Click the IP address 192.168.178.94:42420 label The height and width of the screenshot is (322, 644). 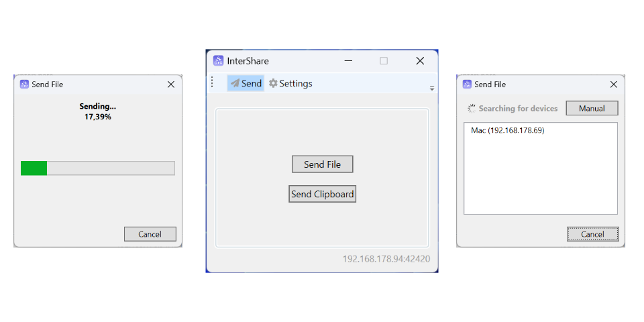coord(386,259)
